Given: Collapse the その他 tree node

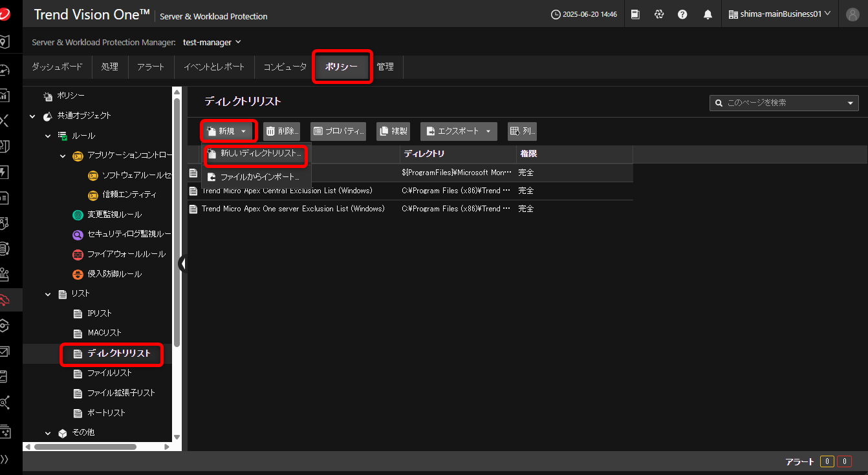Looking at the screenshot, I should (x=47, y=433).
